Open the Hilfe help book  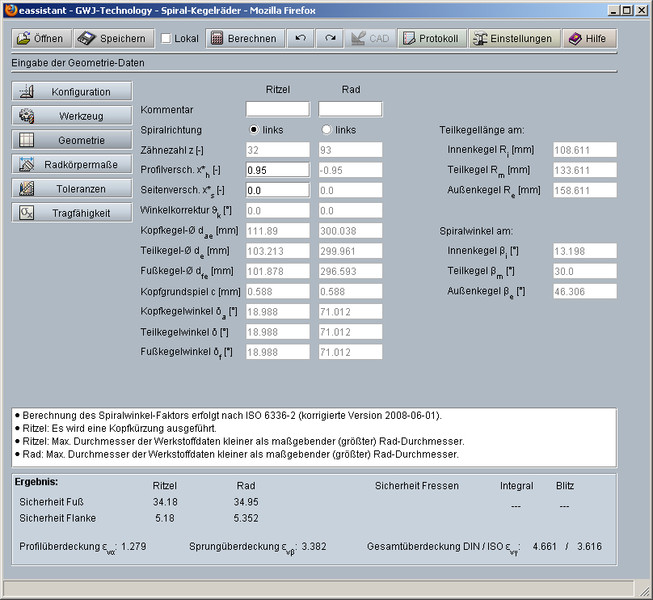(x=588, y=39)
